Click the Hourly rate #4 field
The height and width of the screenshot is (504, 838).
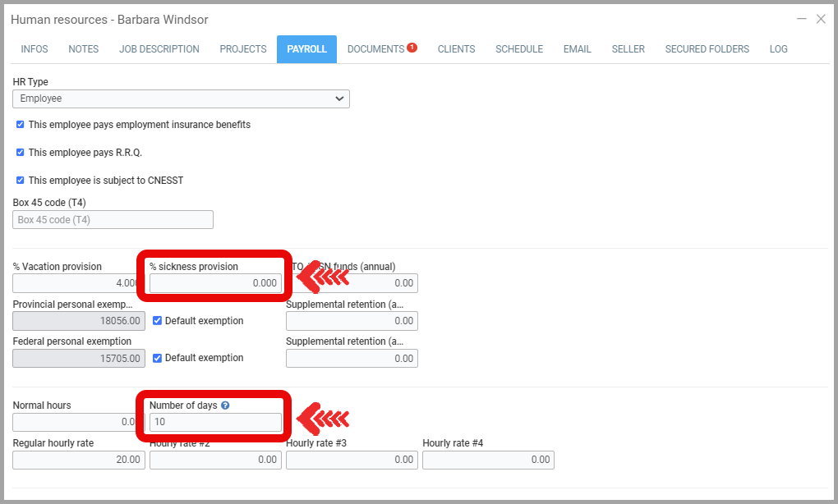(x=488, y=460)
